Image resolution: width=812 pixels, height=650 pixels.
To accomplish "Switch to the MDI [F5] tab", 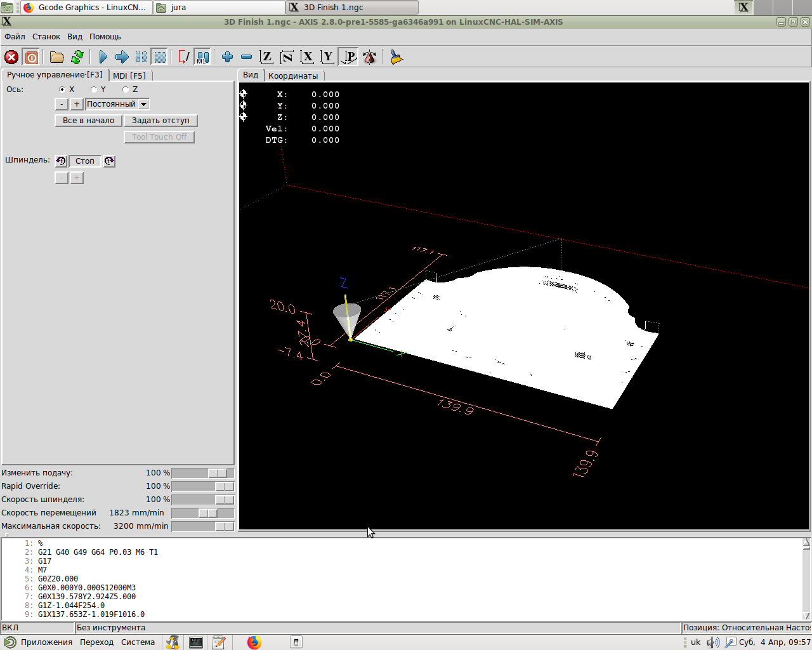I will tap(129, 76).
